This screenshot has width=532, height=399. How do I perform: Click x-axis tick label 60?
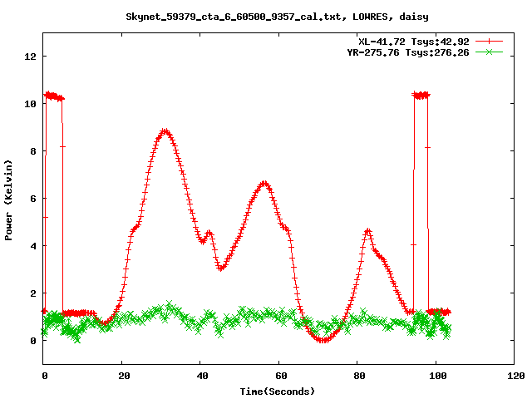281,376
